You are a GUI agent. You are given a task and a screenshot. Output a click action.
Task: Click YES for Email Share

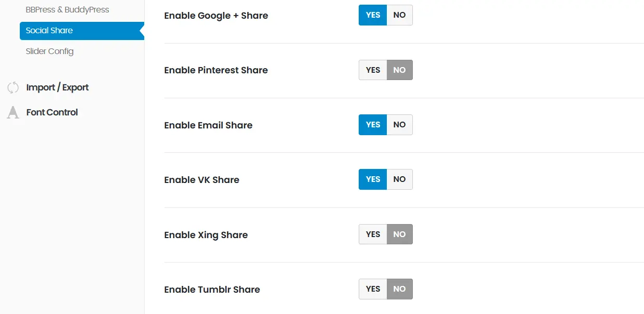[x=373, y=125]
